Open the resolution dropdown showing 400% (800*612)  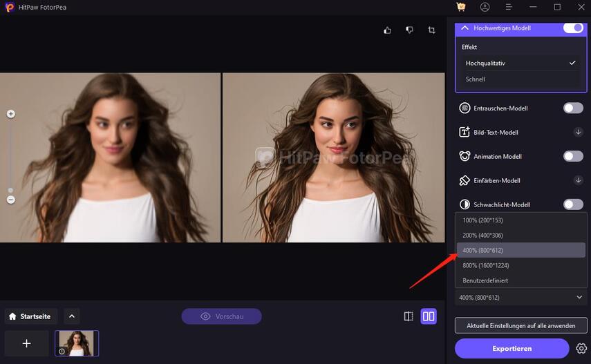[520, 298]
